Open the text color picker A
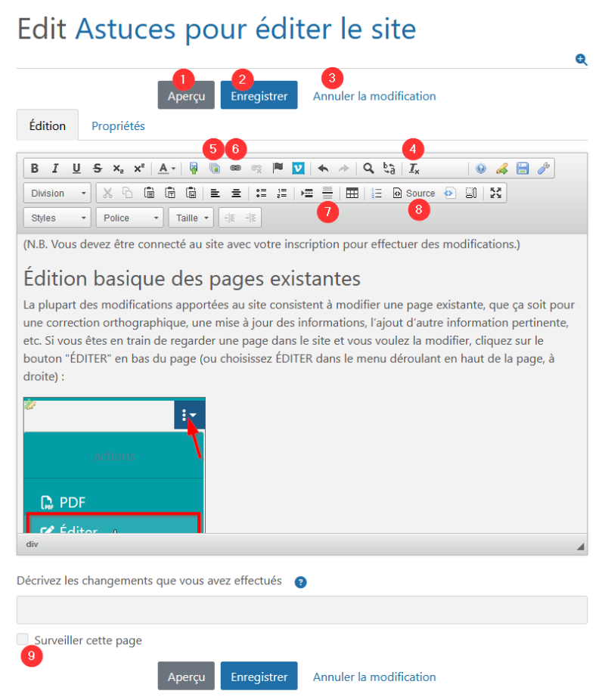This screenshot has width=605, height=700. click(167, 169)
